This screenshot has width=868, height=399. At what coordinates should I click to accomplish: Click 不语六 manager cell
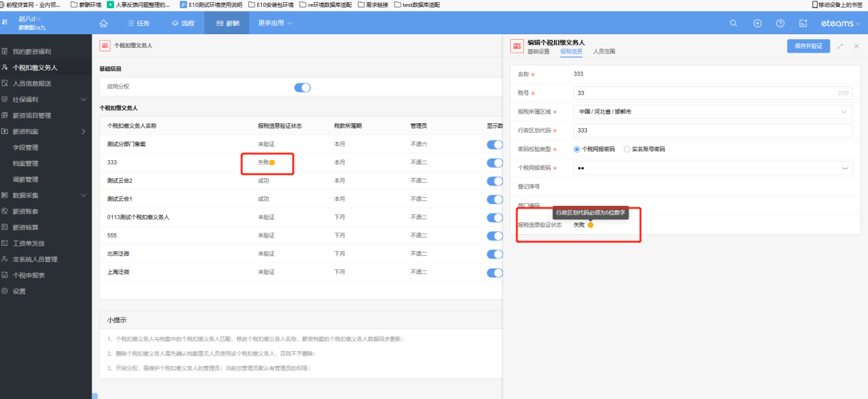point(419,144)
